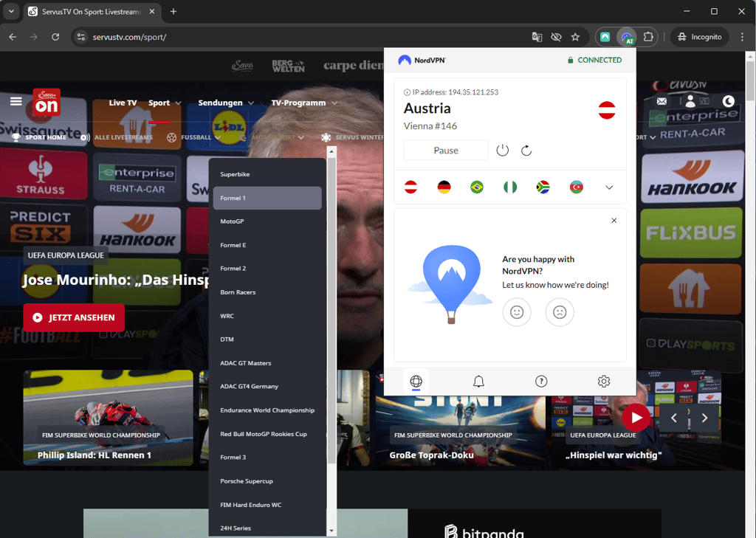Go to Live TV in navigation
Screen dimensions: 756x538
coord(123,103)
